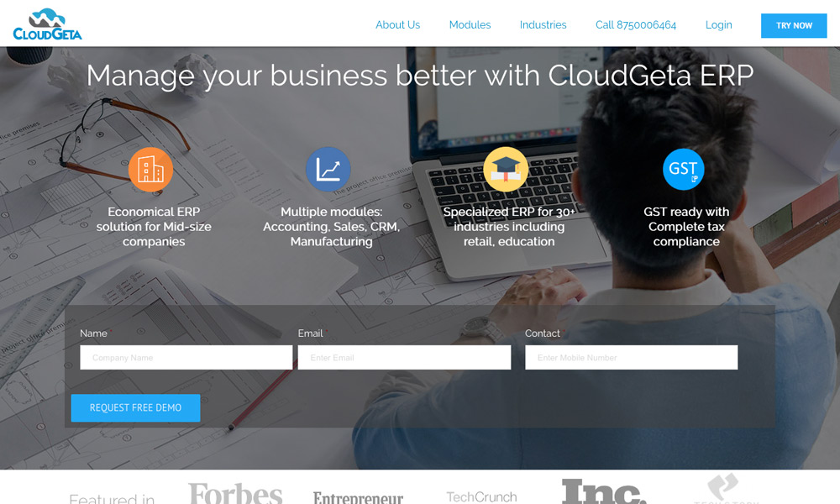Open the About Us page
The width and height of the screenshot is (840, 504).
pos(397,25)
